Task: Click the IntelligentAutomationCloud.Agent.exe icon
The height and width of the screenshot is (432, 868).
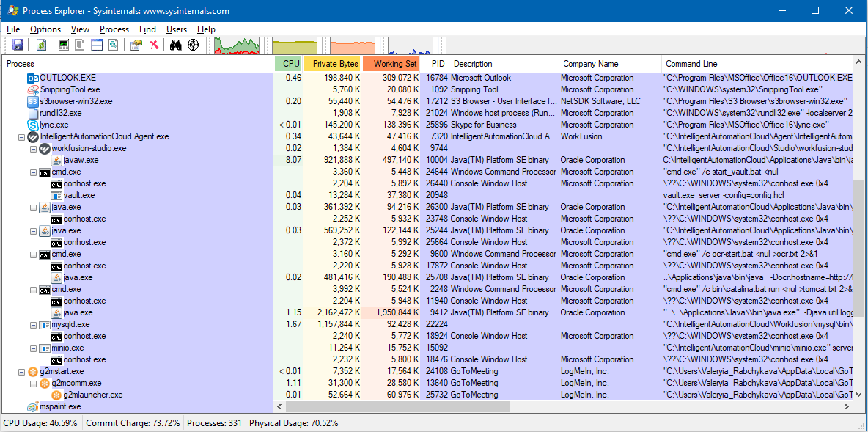Action: click(x=33, y=137)
